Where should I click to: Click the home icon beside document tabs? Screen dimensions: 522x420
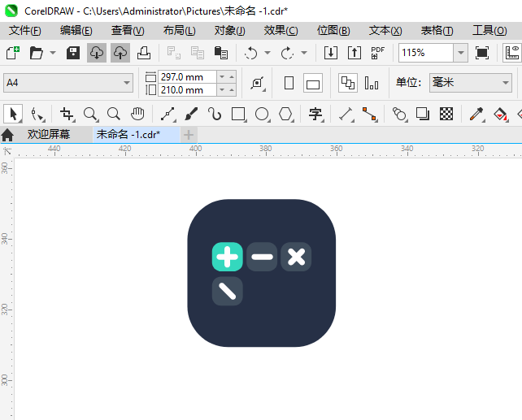pyautogui.click(x=7, y=135)
